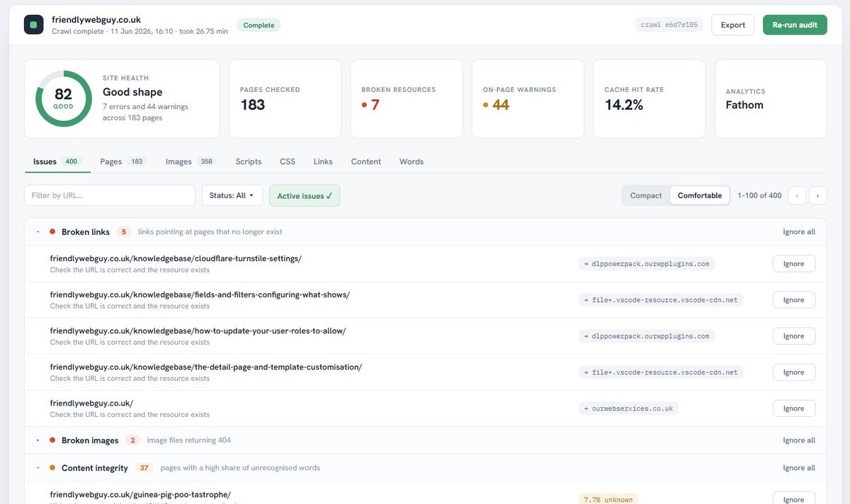Click the Filter by URL input field
Image resolution: width=850 pixels, height=504 pixels.
tap(110, 195)
